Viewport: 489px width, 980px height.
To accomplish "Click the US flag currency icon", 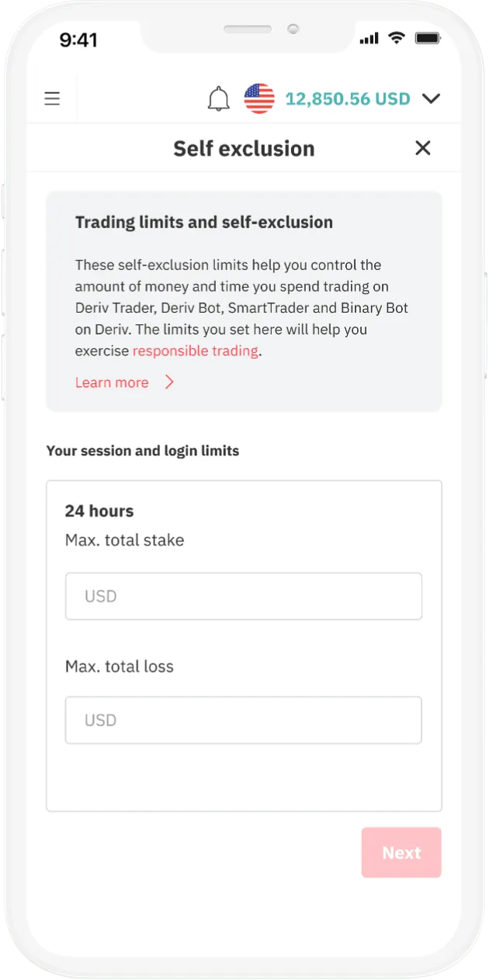I will (258, 99).
